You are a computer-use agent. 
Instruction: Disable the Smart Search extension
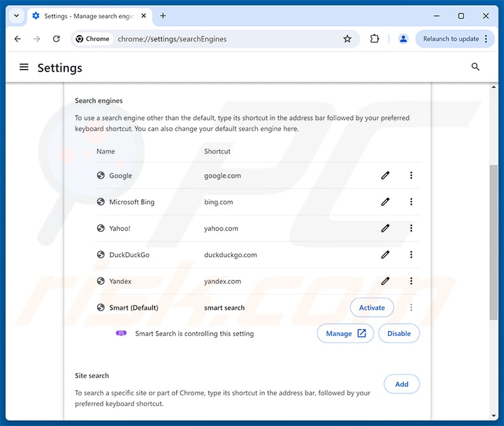pos(399,333)
